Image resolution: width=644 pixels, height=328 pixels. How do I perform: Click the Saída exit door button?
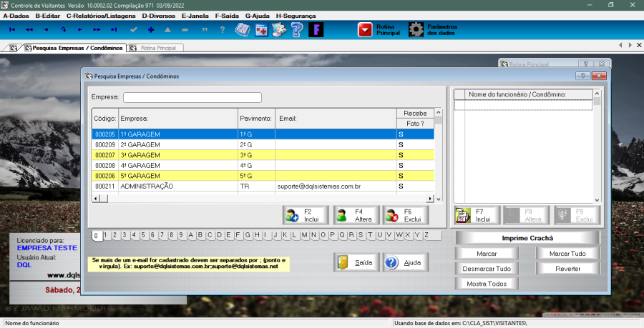pyautogui.click(x=356, y=262)
